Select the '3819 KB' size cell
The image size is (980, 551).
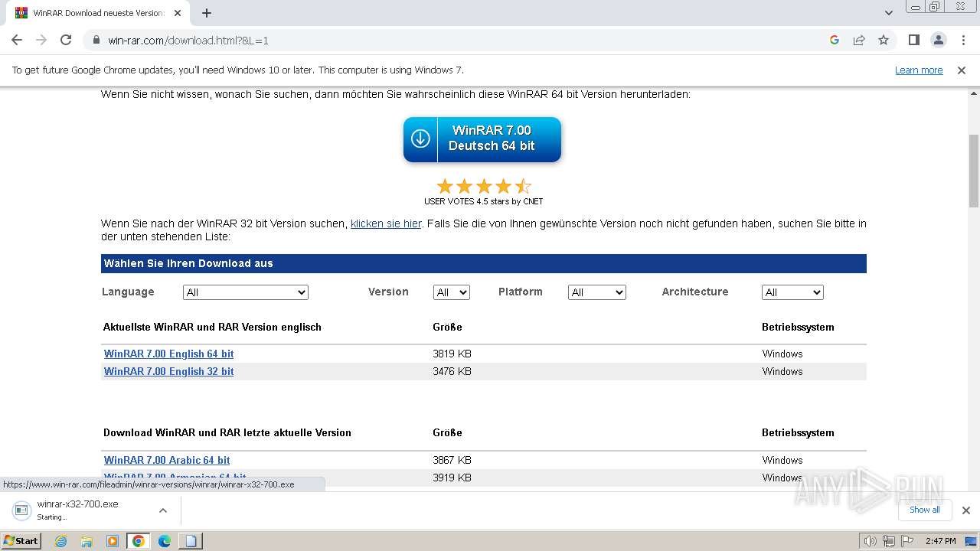(452, 354)
